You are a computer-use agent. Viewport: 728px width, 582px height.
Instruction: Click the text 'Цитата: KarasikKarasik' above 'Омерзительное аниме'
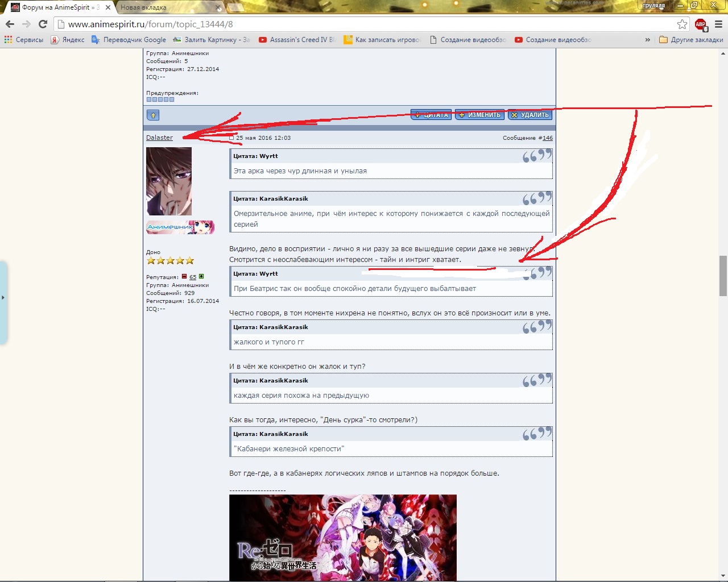pos(271,198)
